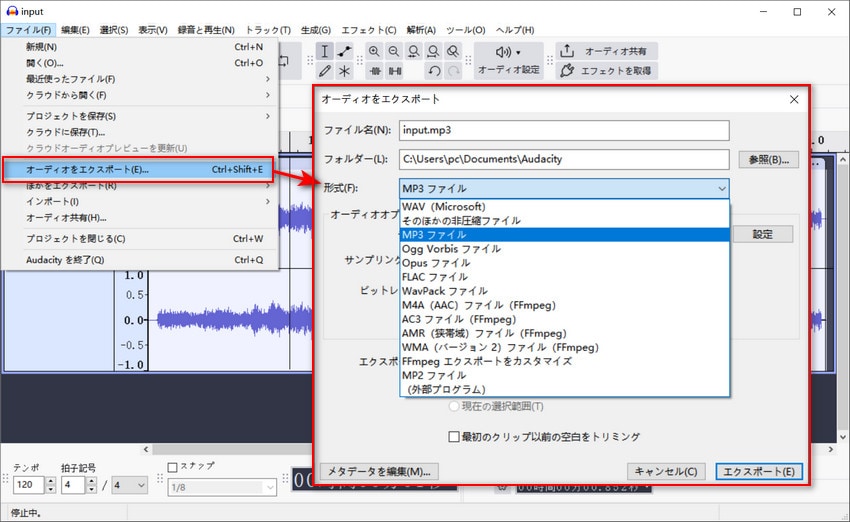Expand 最近使ったファイル(F) submenu
Image resolution: width=850 pixels, height=522 pixels.
click(x=140, y=79)
